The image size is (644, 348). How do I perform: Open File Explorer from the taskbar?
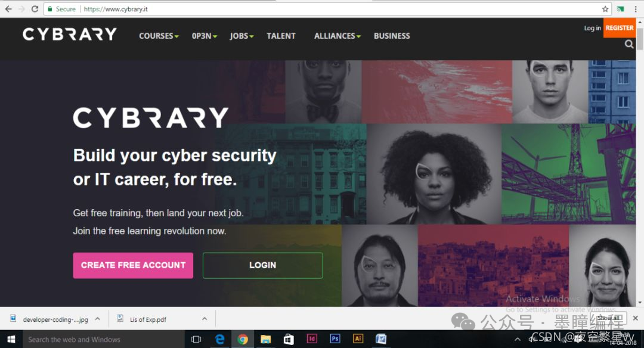tap(266, 339)
